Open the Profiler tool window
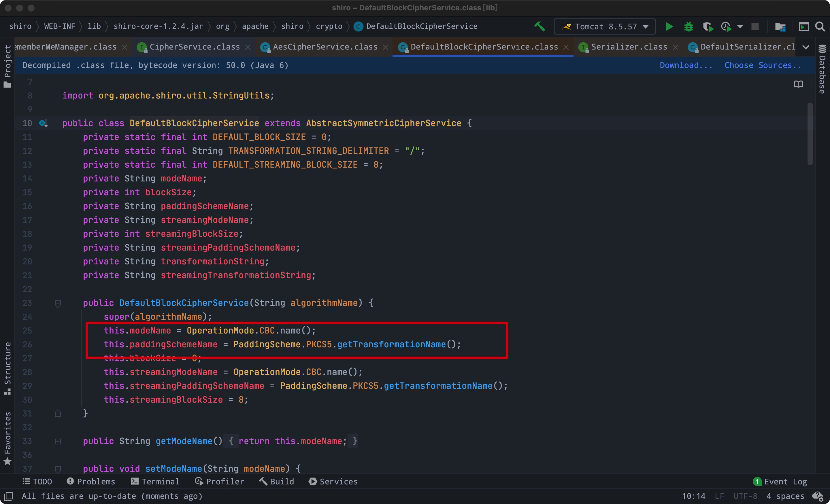 (219, 482)
